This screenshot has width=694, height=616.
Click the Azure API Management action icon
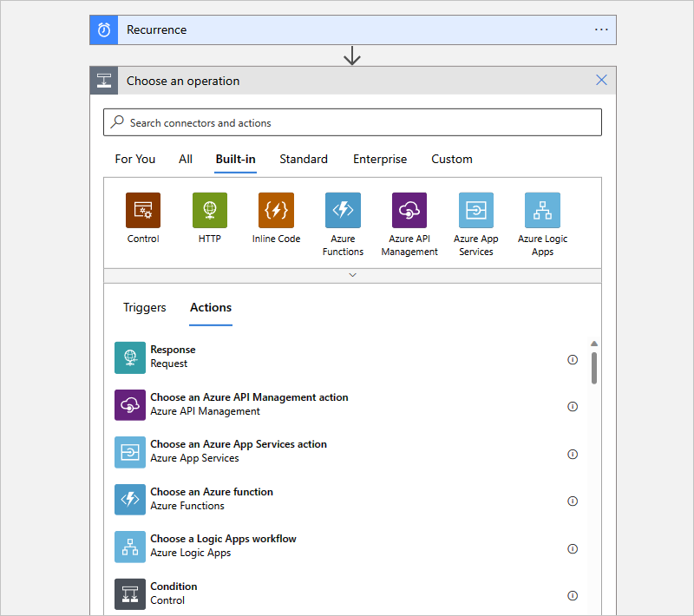(x=130, y=405)
